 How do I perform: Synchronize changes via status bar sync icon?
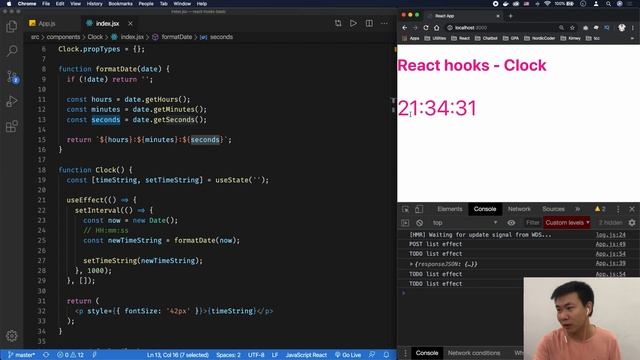point(46,355)
